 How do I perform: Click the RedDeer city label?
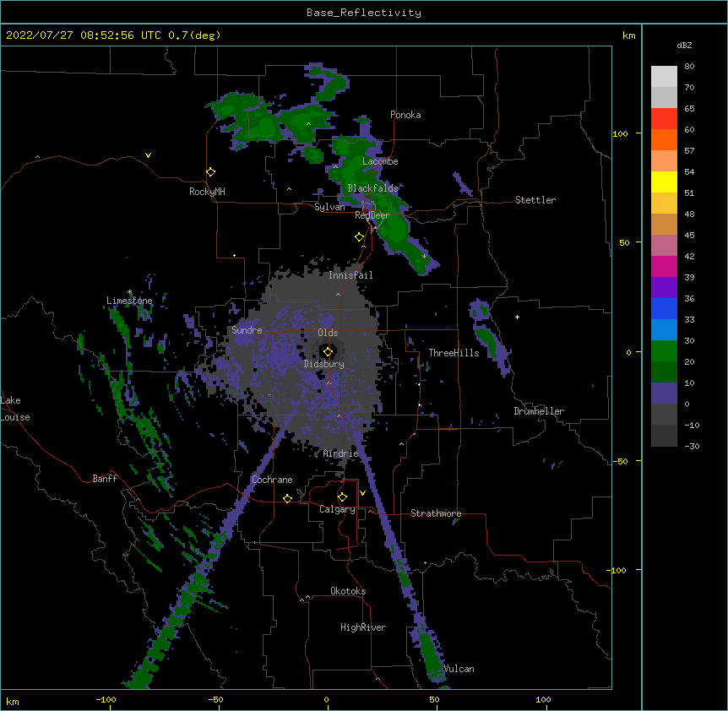[372, 215]
